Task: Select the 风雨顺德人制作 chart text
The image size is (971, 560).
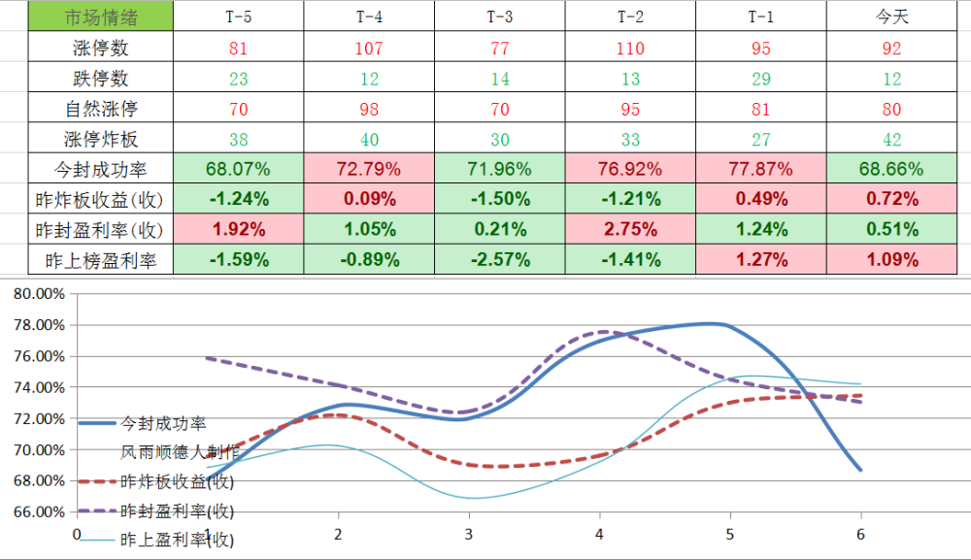Action: (x=180, y=452)
